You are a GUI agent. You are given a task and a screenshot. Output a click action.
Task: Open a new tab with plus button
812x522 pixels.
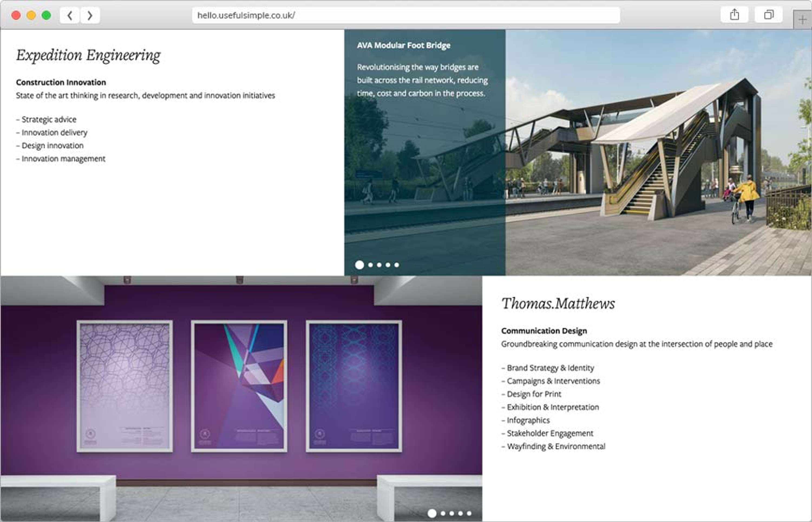point(802,20)
